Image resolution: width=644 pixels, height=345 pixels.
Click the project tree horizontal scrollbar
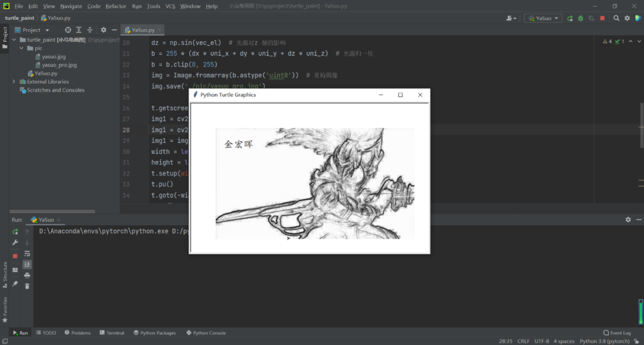point(52,212)
